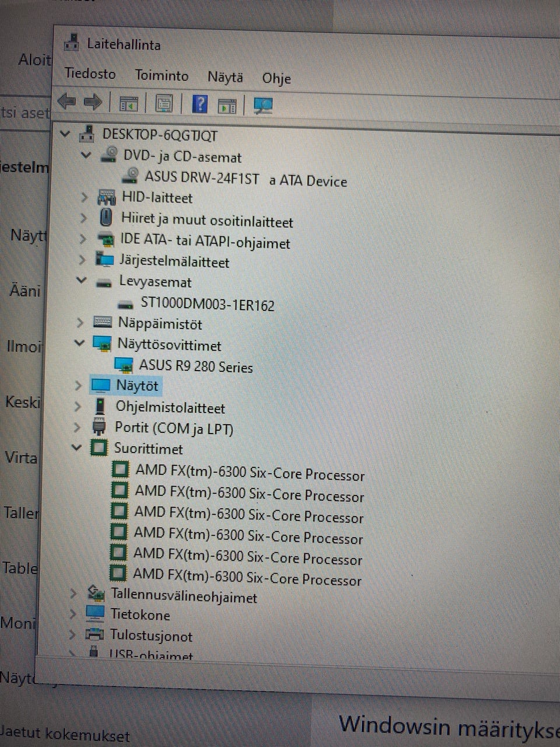
Task: Expand the Järjestelmälaitteet node
Action: click(x=82, y=260)
